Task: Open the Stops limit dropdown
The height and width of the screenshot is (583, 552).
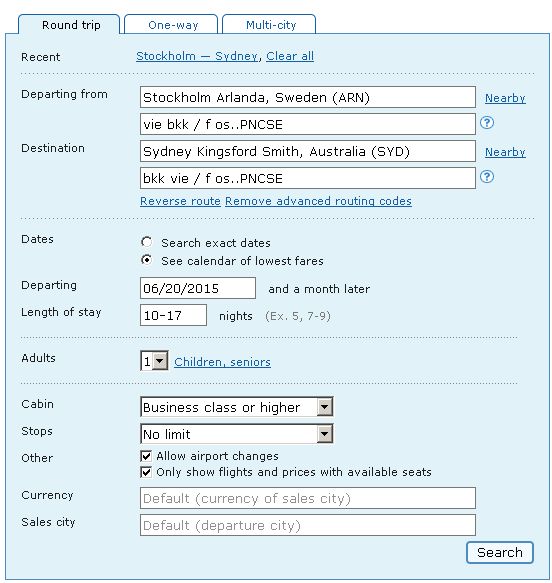Action: (x=236, y=434)
